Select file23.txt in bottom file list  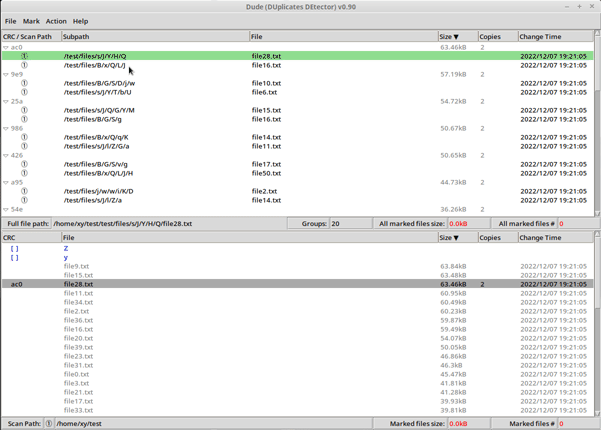(78, 356)
